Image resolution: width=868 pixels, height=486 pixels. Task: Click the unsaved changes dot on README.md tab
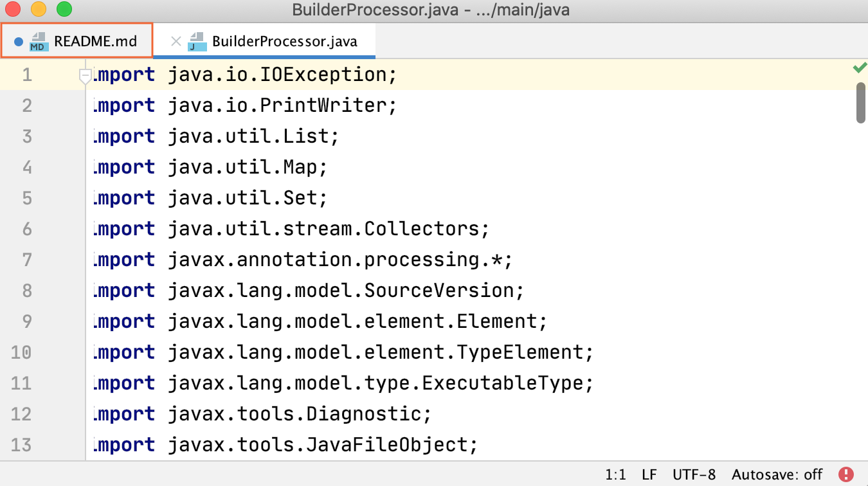[17, 40]
